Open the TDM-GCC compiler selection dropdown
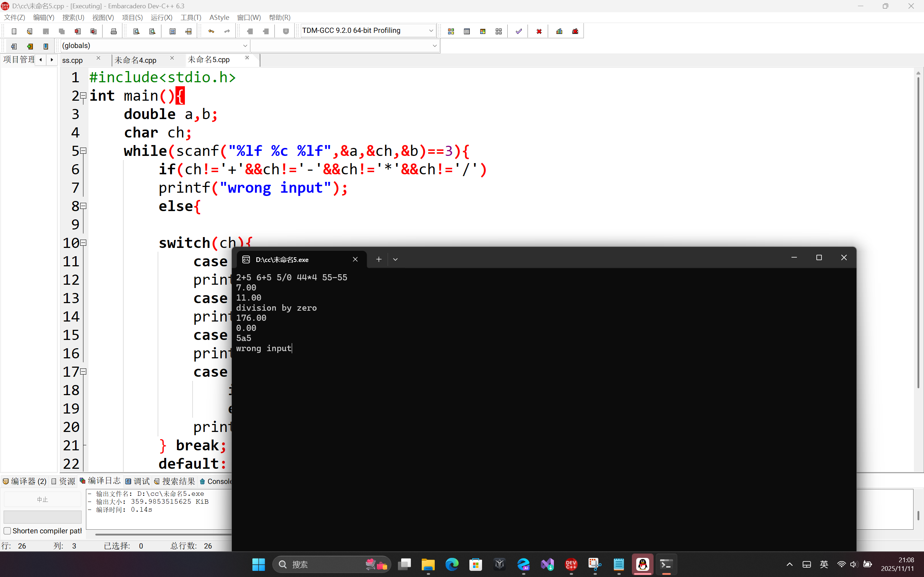This screenshot has width=924, height=577. pos(431,31)
